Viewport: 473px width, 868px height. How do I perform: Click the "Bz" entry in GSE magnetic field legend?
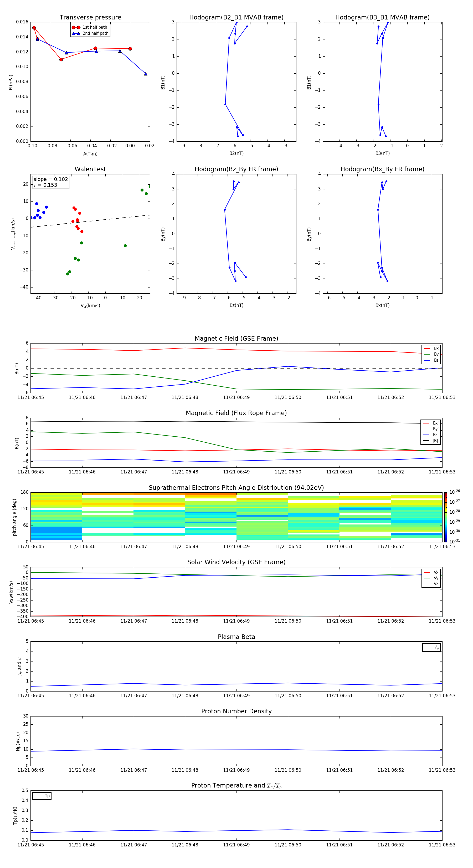click(x=431, y=361)
